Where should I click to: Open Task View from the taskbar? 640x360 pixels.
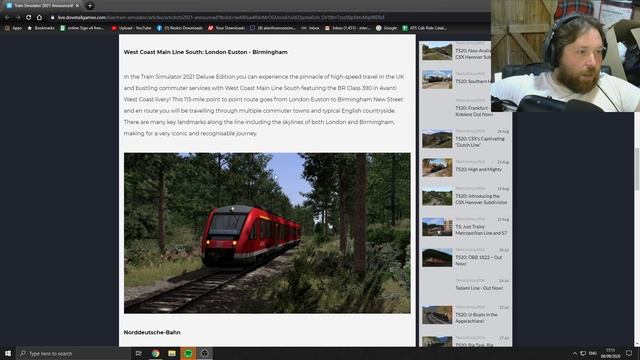click(x=139, y=353)
